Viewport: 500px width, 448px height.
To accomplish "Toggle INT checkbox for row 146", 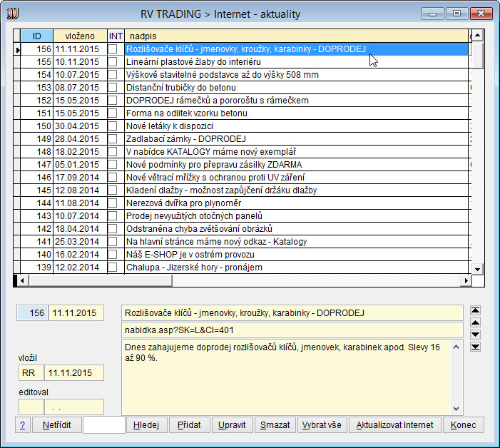I will pos(112,177).
